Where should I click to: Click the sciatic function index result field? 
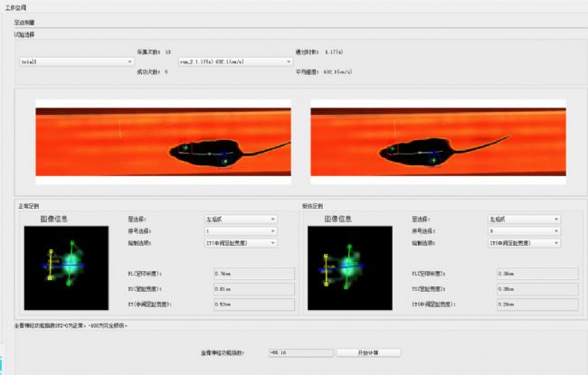tap(294, 352)
